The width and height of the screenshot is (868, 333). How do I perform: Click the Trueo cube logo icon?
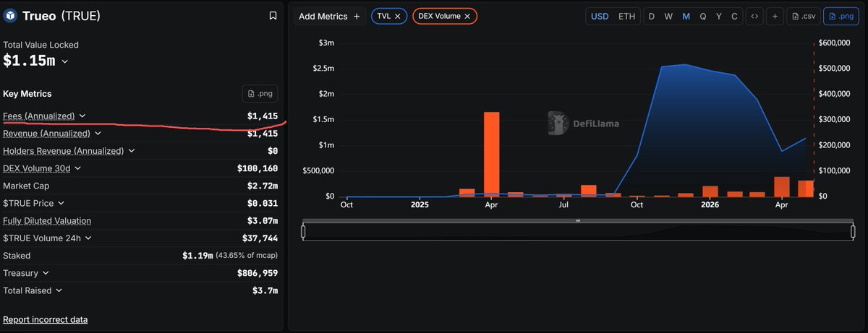11,16
